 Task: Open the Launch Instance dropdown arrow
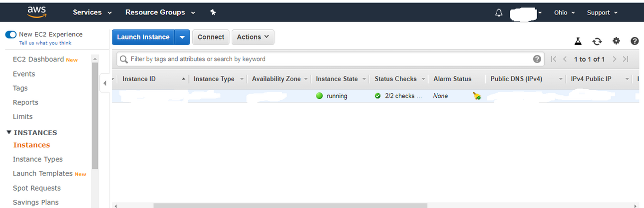[x=182, y=37]
